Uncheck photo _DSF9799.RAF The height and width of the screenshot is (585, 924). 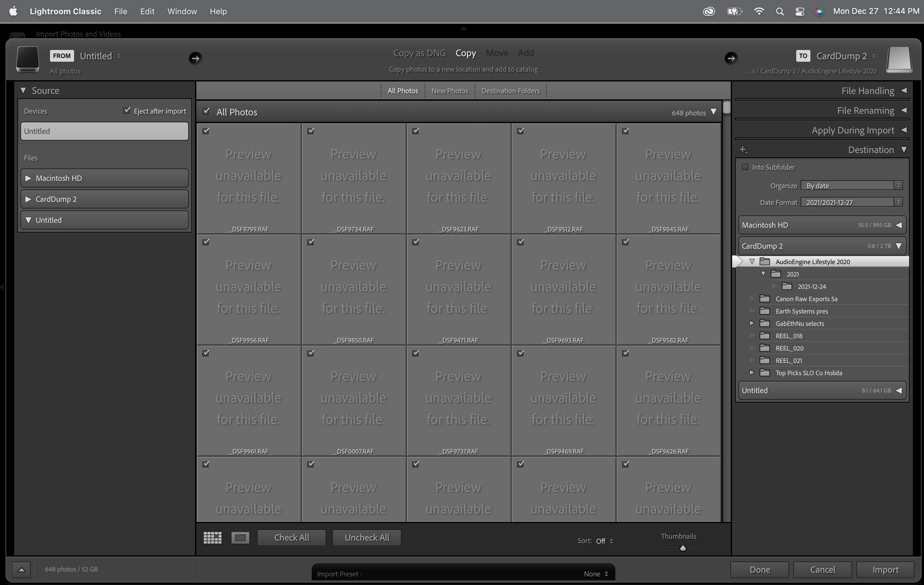point(206,131)
